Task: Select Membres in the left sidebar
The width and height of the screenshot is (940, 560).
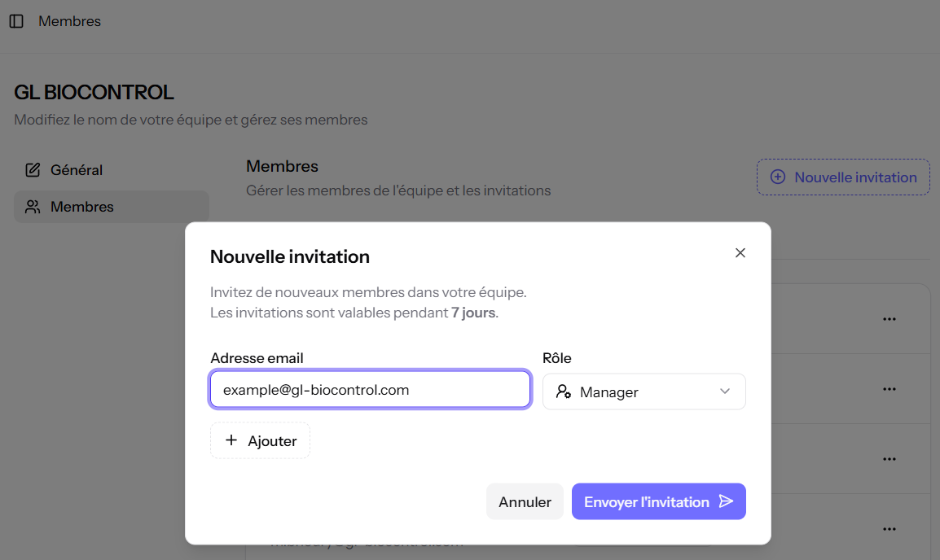Action: (x=81, y=207)
